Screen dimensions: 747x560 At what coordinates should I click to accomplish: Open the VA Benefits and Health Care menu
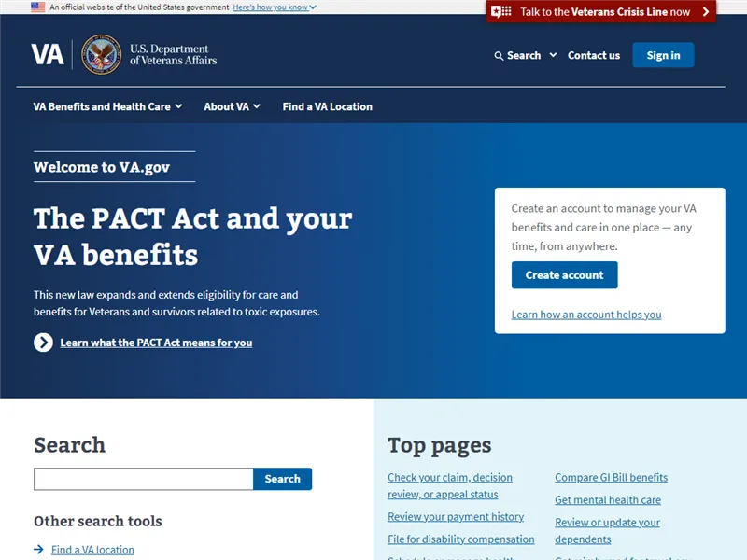click(107, 106)
